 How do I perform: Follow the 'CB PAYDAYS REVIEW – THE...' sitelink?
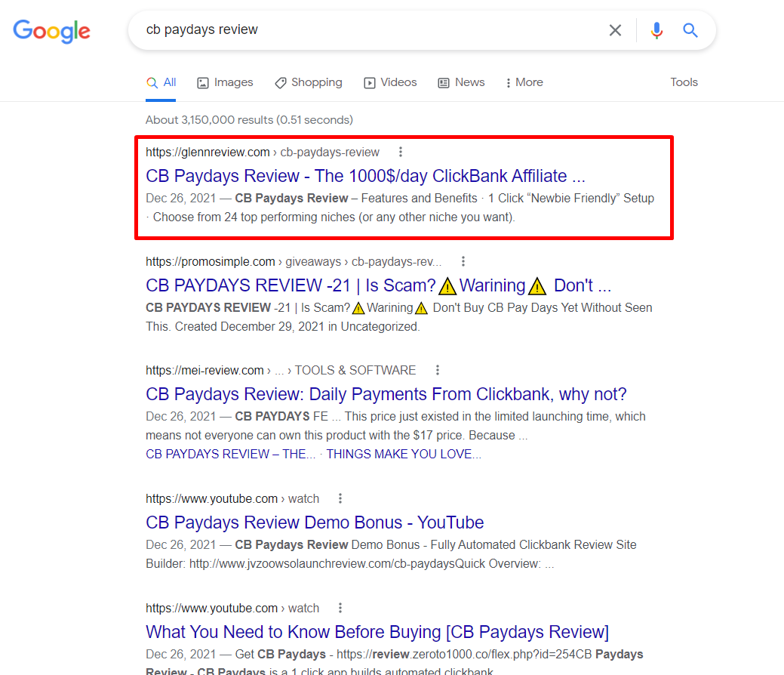[230, 454]
